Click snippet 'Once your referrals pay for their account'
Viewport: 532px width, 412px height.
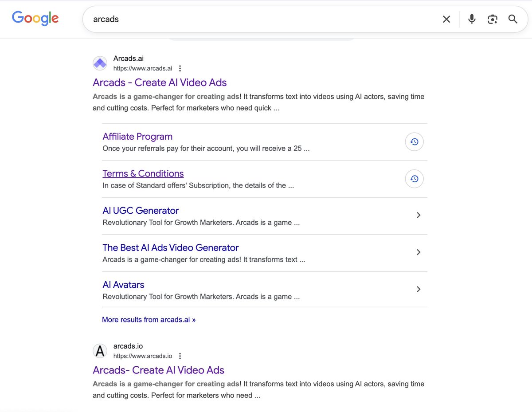coord(206,148)
